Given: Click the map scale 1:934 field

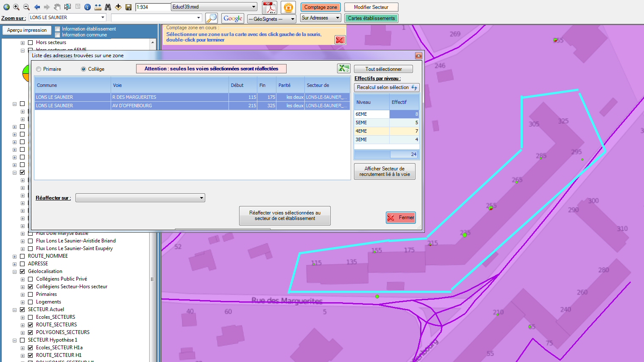Looking at the screenshot, I should pyautogui.click(x=152, y=7).
